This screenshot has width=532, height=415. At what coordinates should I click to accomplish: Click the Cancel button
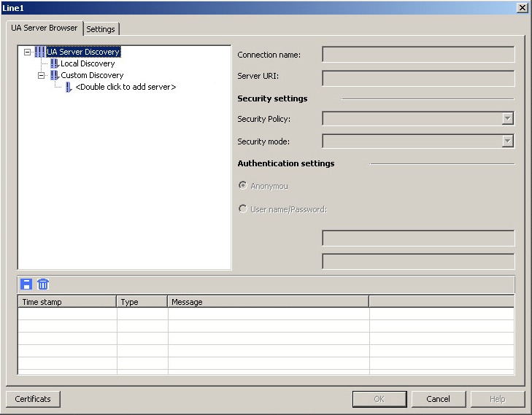coord(438,399)
